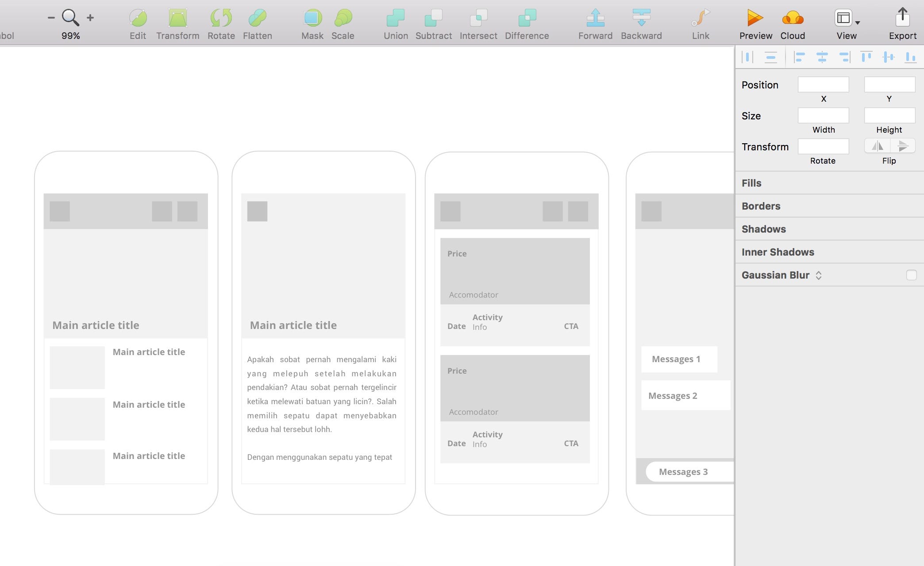This screenshot has height=566, width=924.
Task: Enable the Gaussian Blur checkbox
Action: pyautogui.click(x=911, y=275)
